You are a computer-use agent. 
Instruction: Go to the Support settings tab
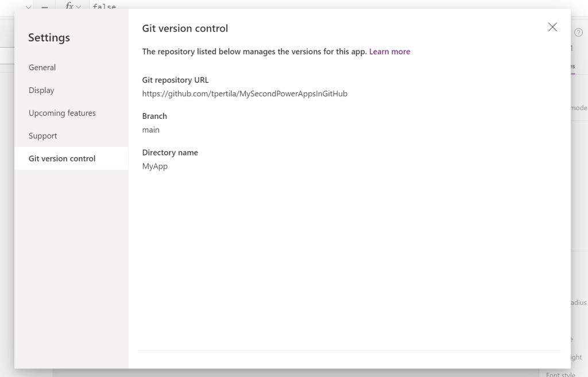pos(43,136)
